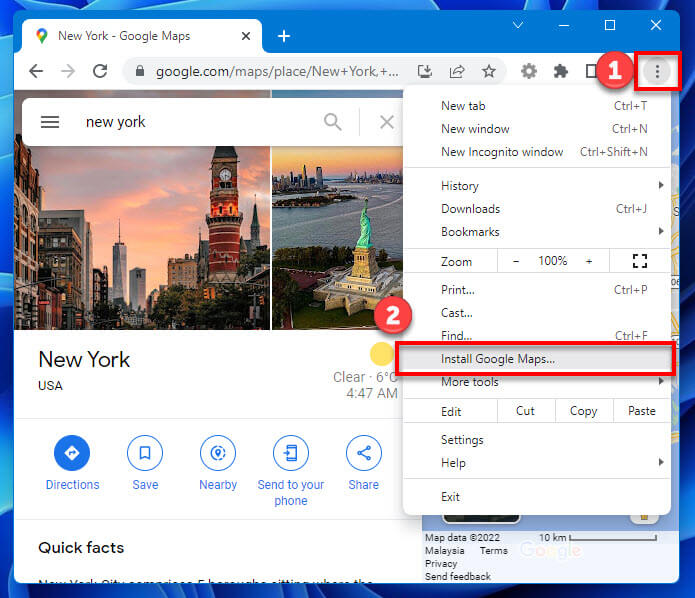Click Paste in the Edit row
Image resolution: width=695 pixels, height=598 pixels.
point(641,411)
